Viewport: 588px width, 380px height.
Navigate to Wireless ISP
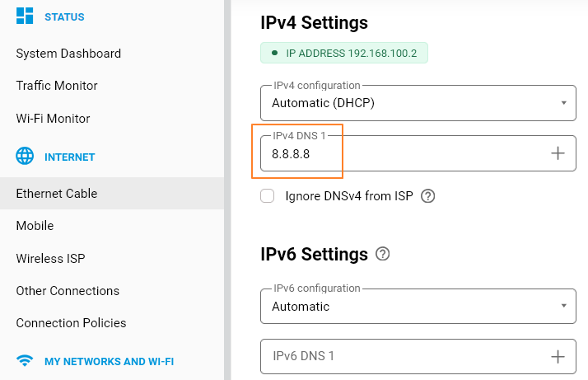point(50,259)
